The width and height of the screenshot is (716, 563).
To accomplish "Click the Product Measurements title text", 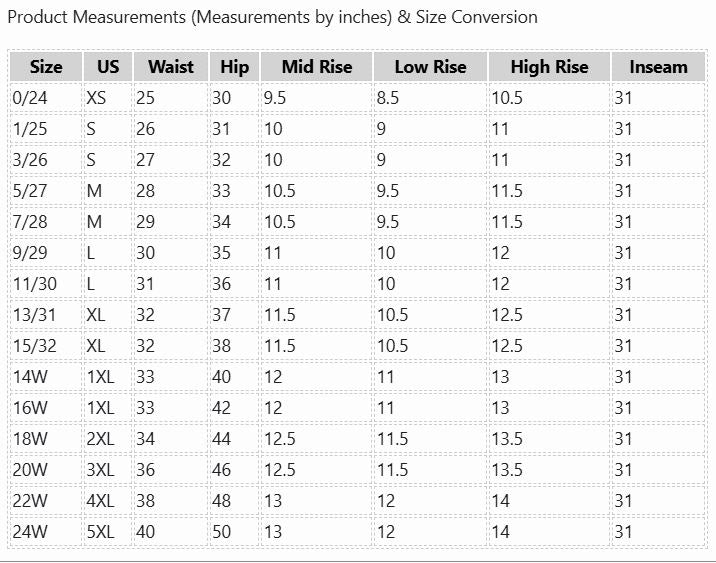I will tap(272, 17).
